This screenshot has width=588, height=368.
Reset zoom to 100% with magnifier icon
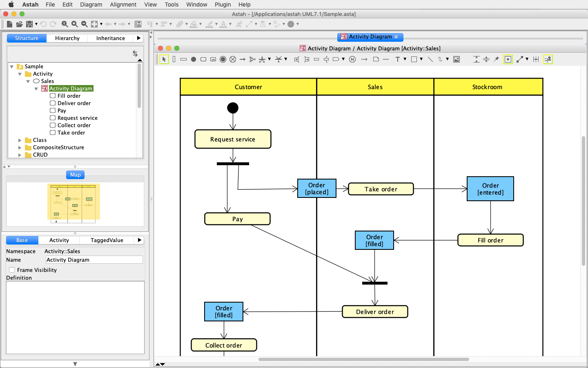[x=65, y=24]
